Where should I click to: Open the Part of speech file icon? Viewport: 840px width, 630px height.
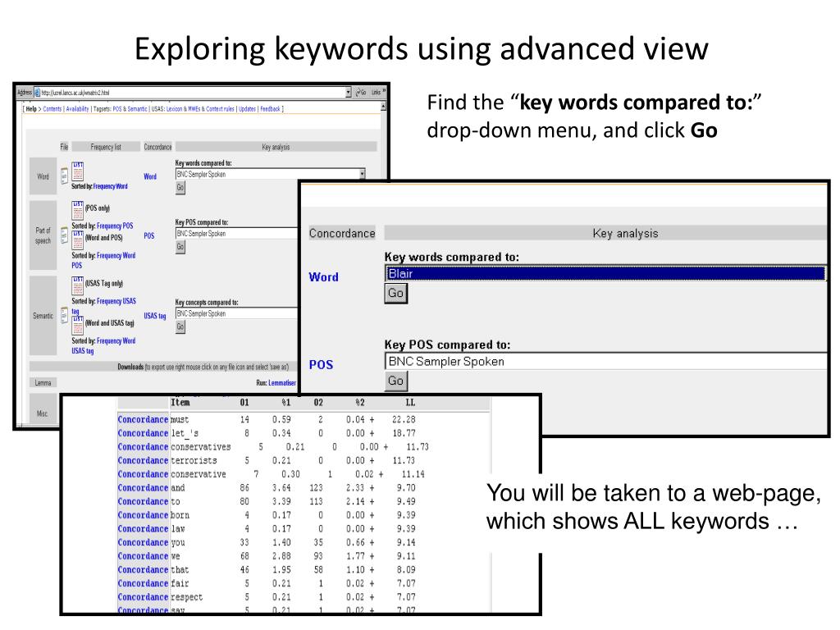[x=64, y=235]
